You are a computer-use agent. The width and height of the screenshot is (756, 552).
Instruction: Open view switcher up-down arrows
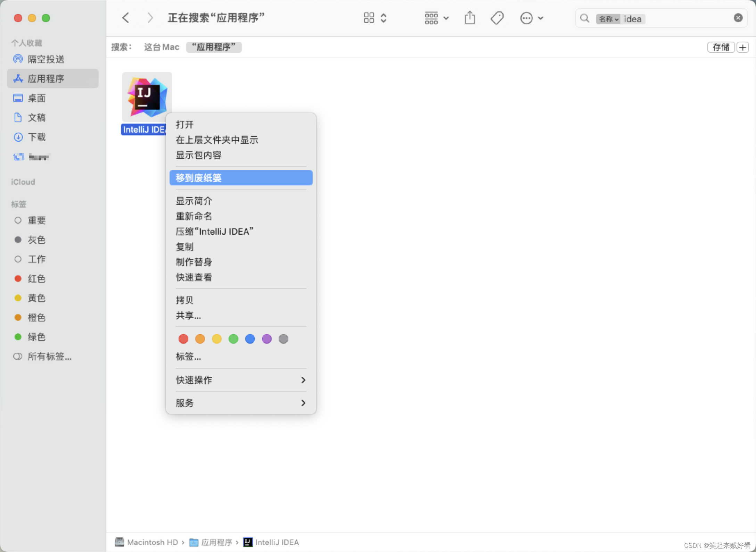(x=384, y=18)
